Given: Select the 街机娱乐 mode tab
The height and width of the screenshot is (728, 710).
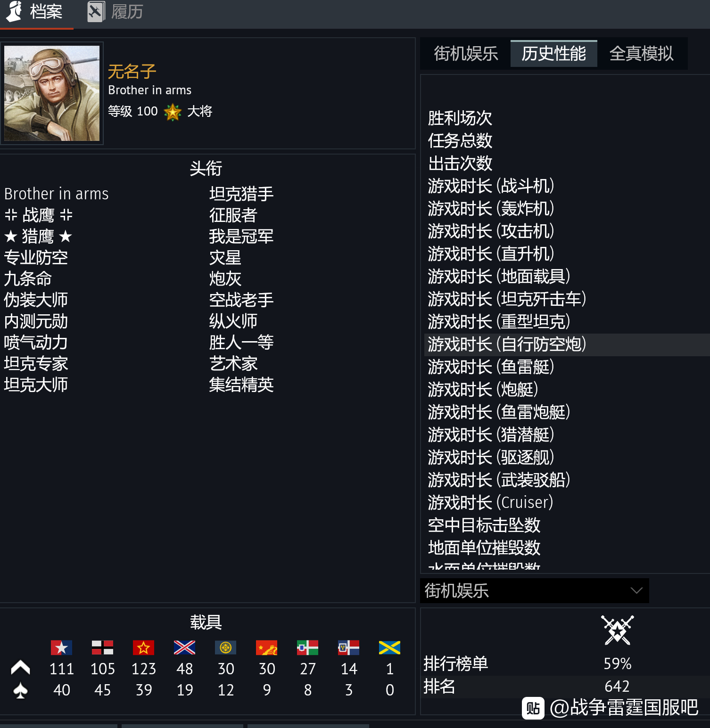Looking at the screenshot, I should pos(466,54).
